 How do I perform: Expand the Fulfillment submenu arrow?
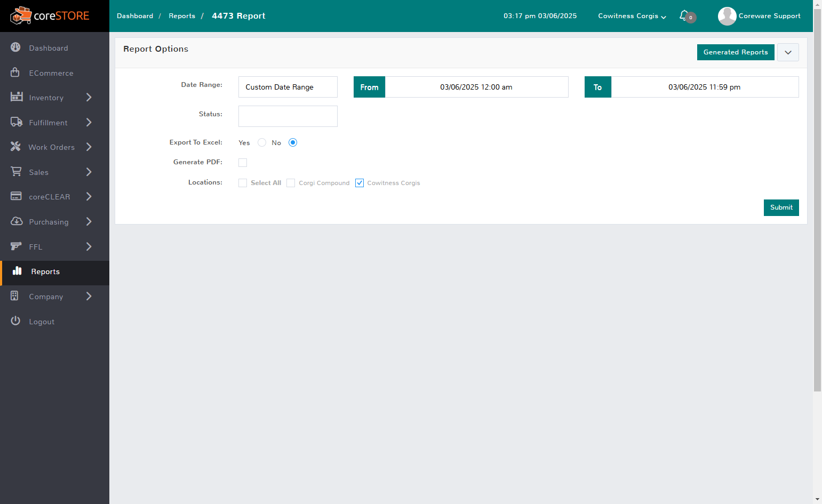89,122
